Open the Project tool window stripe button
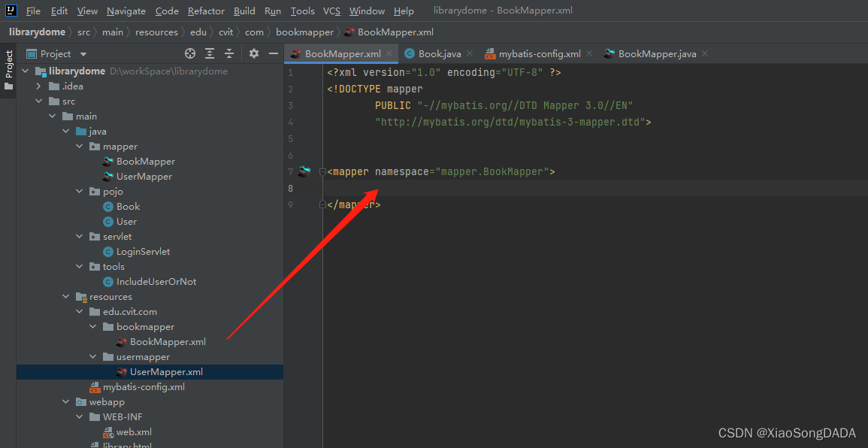The image size is (868, 448). coord(8,71)
